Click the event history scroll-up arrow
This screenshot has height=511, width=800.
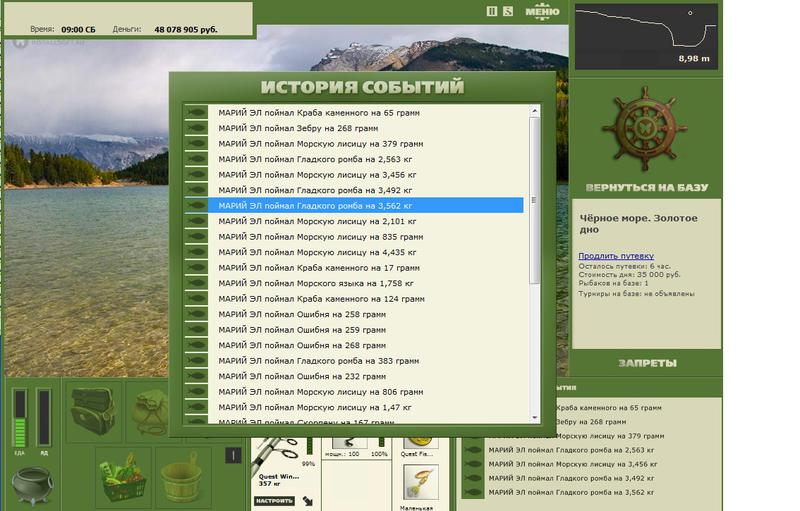coord(535,111)
